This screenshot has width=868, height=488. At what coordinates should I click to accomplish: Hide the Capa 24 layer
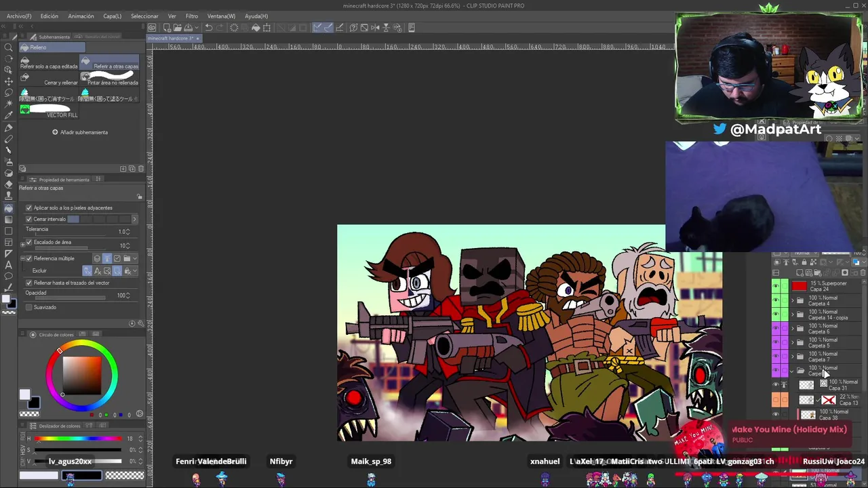point(776,286)
